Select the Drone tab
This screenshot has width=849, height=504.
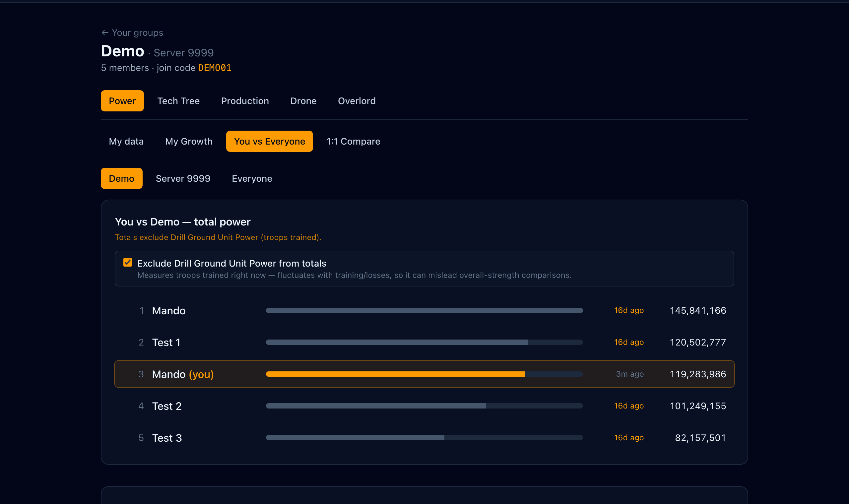303,101
